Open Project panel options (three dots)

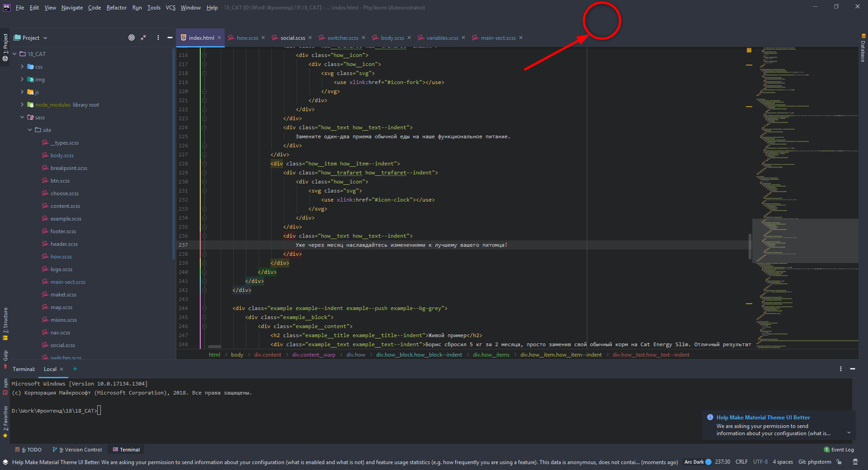tap(158, 38)
